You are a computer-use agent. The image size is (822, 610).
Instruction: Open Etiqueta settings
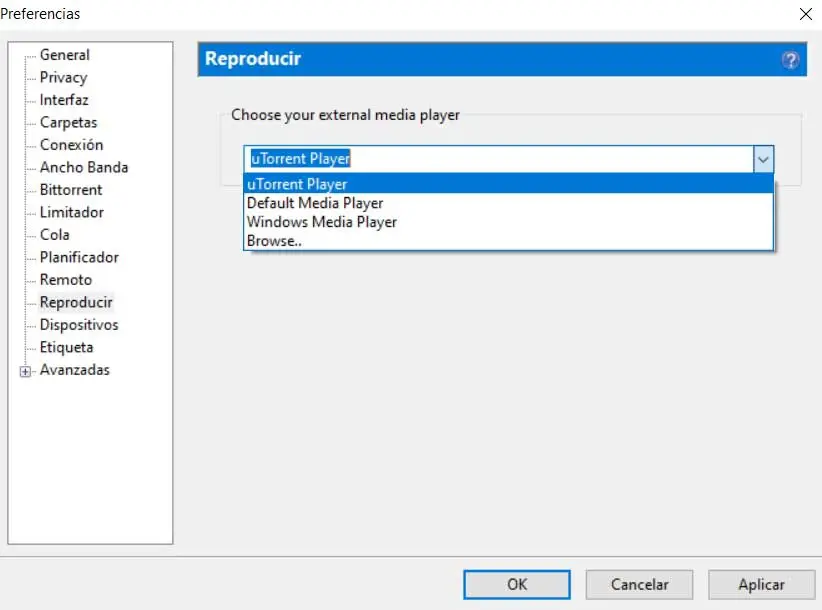66,347
